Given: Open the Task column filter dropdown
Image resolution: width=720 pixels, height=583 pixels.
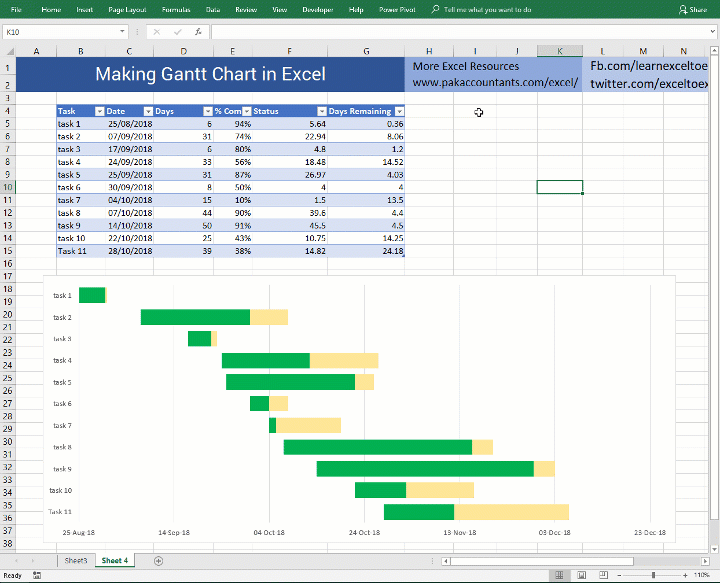Looking at the screenshot, I should [x=100, y=111].
